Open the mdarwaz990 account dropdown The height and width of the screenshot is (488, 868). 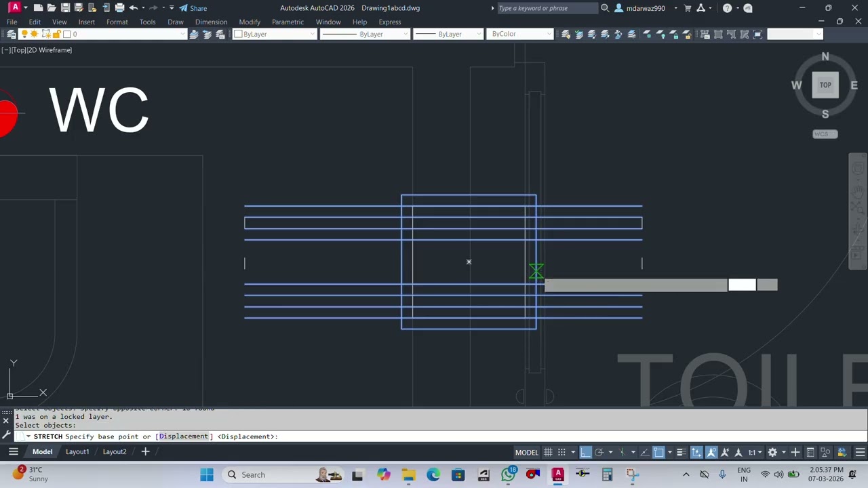pos(675,8)
